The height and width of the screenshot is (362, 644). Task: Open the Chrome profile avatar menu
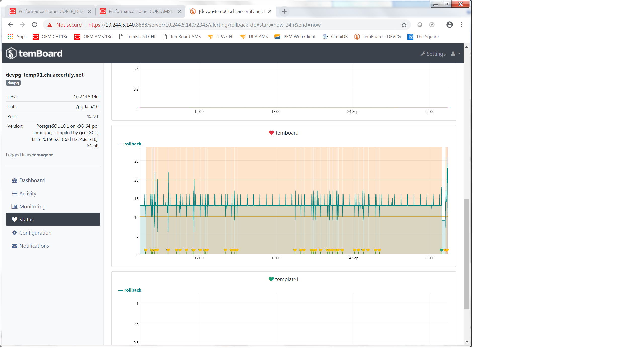point(450,25)
